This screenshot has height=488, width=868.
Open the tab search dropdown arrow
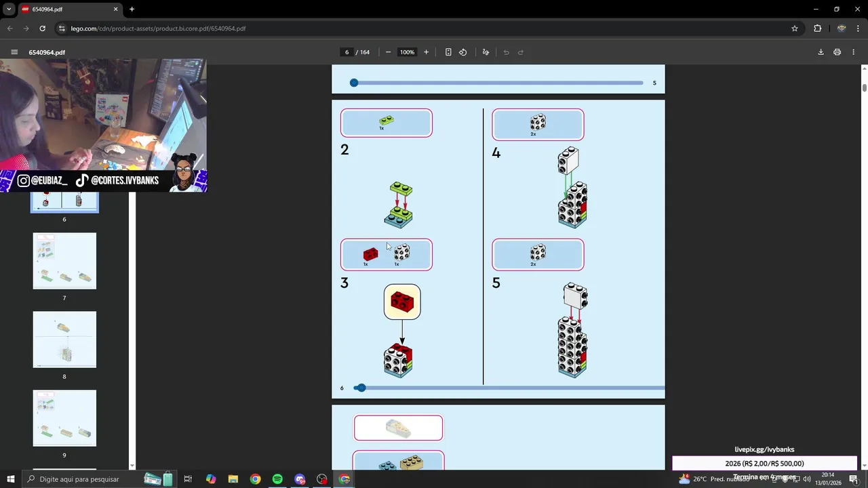[9, 9]
